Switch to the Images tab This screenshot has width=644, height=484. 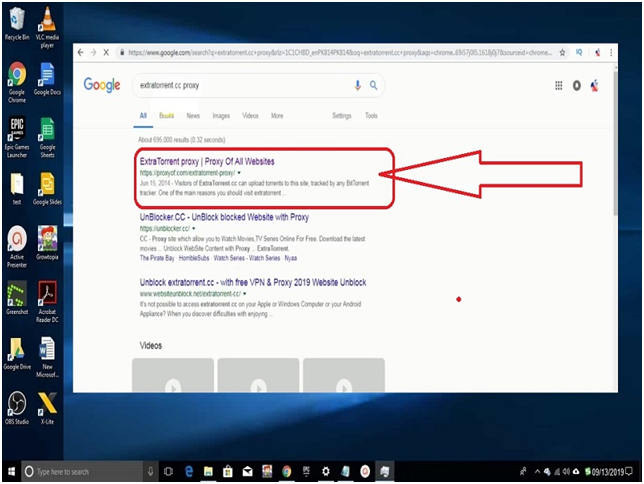221,116
